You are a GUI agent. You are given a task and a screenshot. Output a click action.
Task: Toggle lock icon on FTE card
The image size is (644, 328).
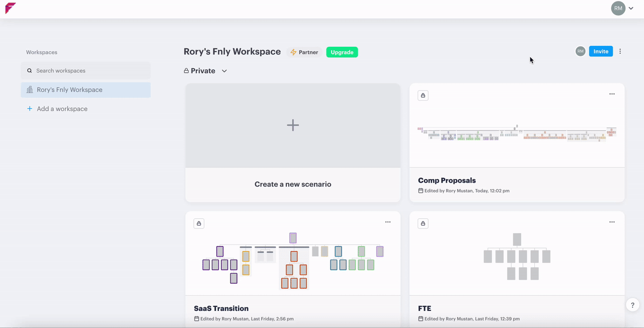[x=423, y=223]
